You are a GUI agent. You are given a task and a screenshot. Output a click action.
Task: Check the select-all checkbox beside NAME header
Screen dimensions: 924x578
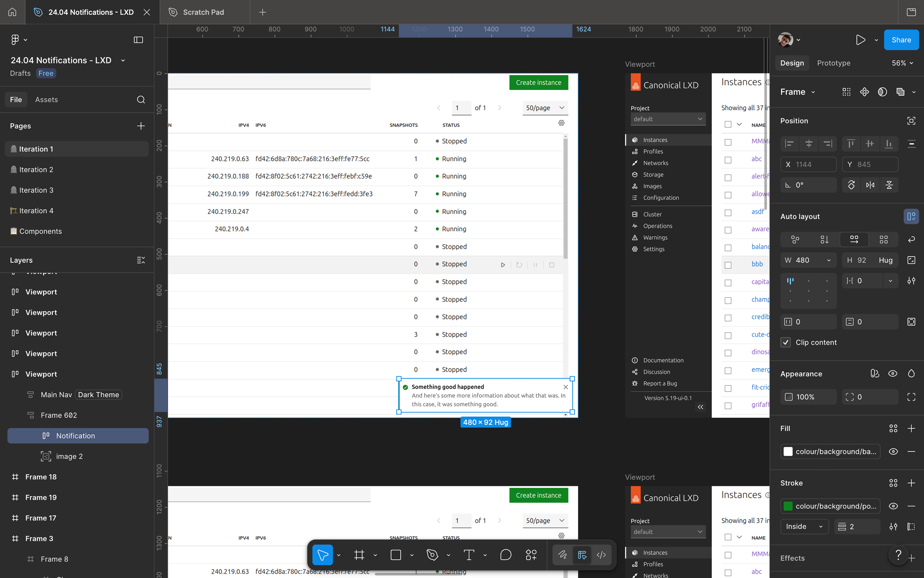[728, 125]
